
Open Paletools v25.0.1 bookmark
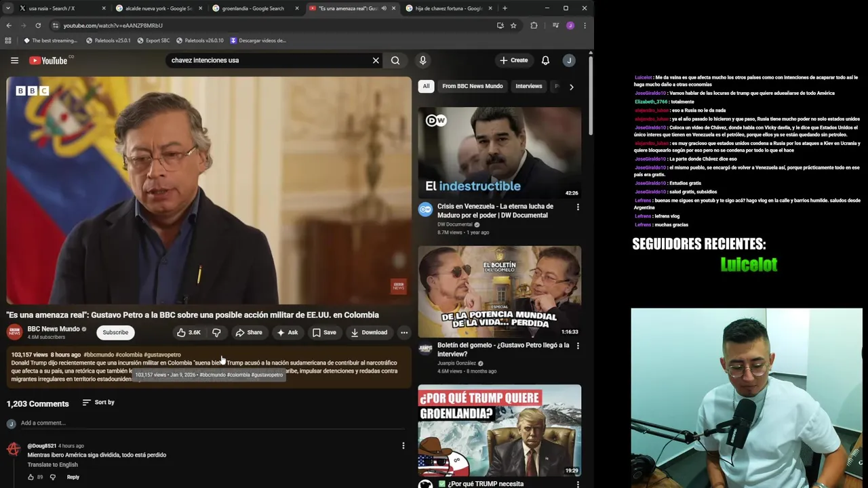pyautogui.click(x=108, y=41)
